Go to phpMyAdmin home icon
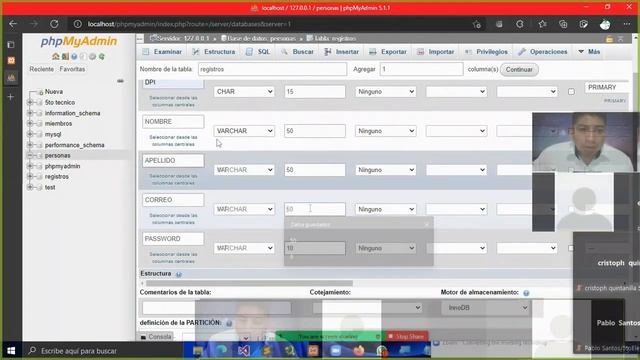The image size is (640, 360). [56, 56]
